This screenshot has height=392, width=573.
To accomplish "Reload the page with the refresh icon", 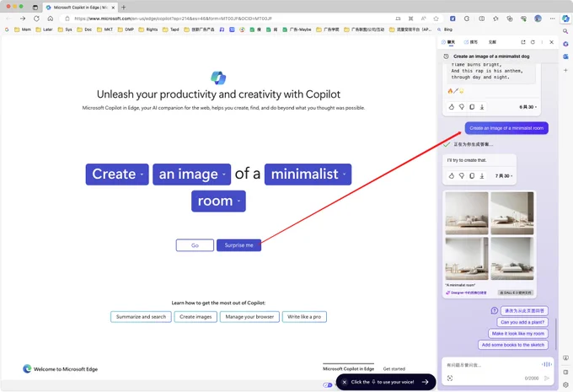I will [x=36, y=19].
